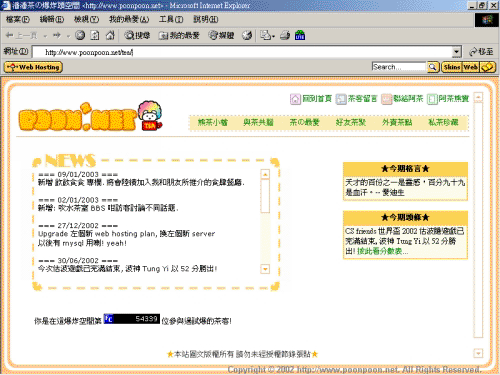Image resolution: width=500 pixels, height=375 pixels.
Task: Click the magnifier icon beside Search box
Action: pos(433,67)
